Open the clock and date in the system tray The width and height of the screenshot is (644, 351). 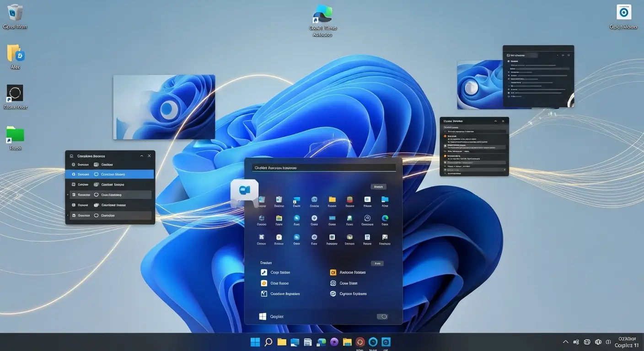[x=626, y=342]
